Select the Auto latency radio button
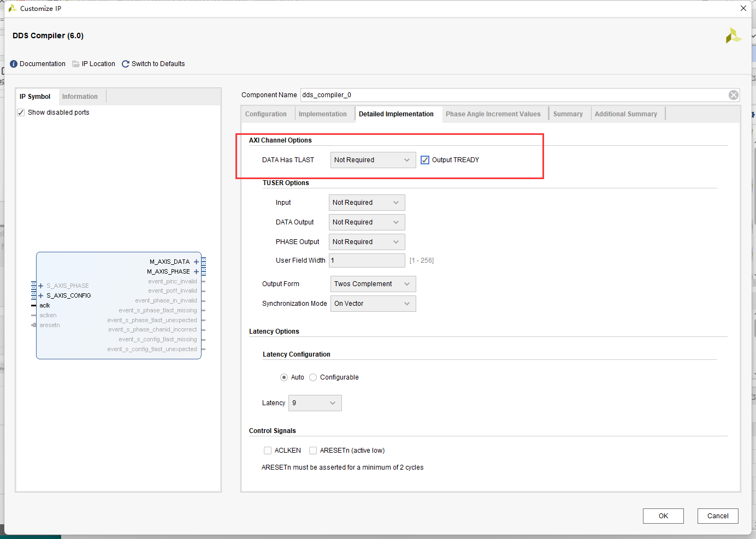 click(x=284, y=377)
